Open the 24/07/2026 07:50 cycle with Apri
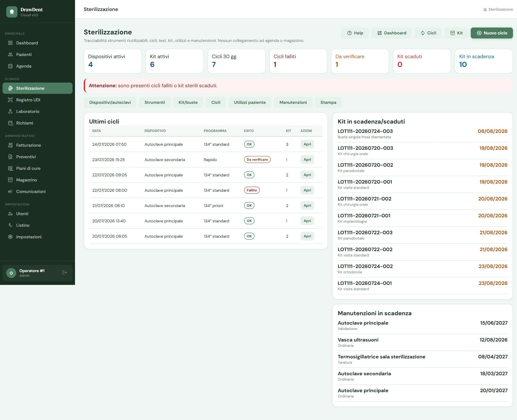The width and height of the screenshot is (517, 420). [x=307, y=144]
